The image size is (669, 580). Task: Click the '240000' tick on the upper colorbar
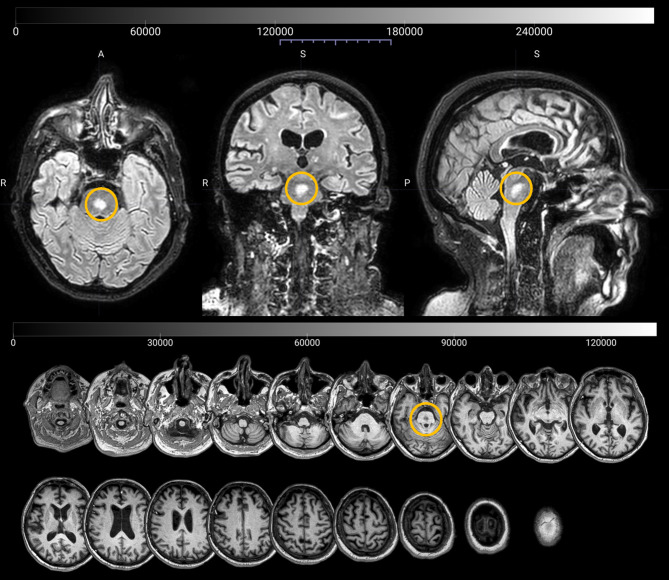[x=534, y=32]
